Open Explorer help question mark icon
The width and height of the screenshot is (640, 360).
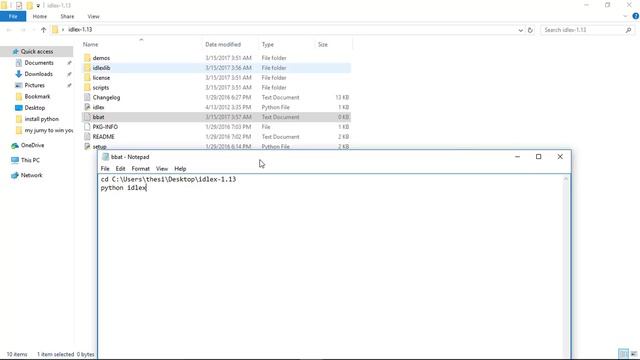(636, 16)
